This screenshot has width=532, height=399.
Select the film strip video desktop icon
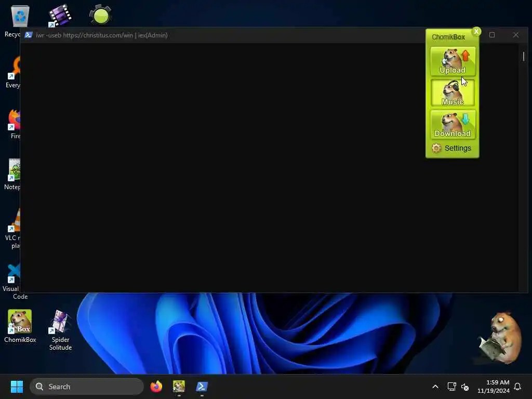click(60, 15)
